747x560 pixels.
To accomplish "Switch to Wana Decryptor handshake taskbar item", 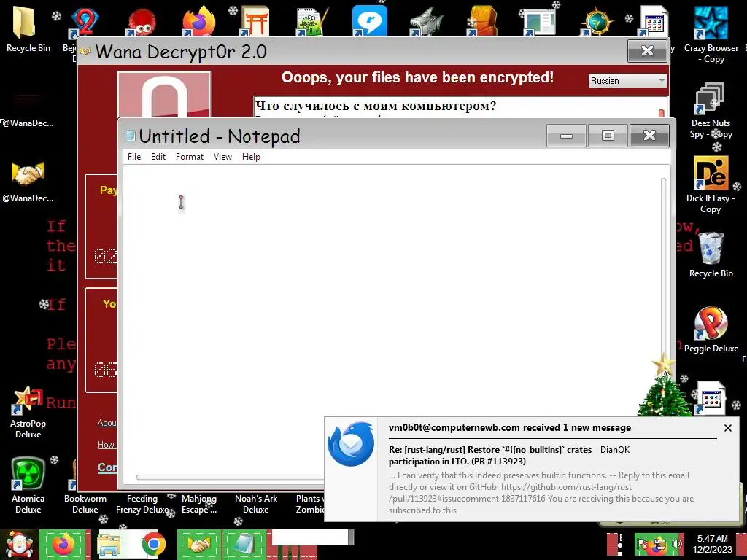I will coord(199,545).
